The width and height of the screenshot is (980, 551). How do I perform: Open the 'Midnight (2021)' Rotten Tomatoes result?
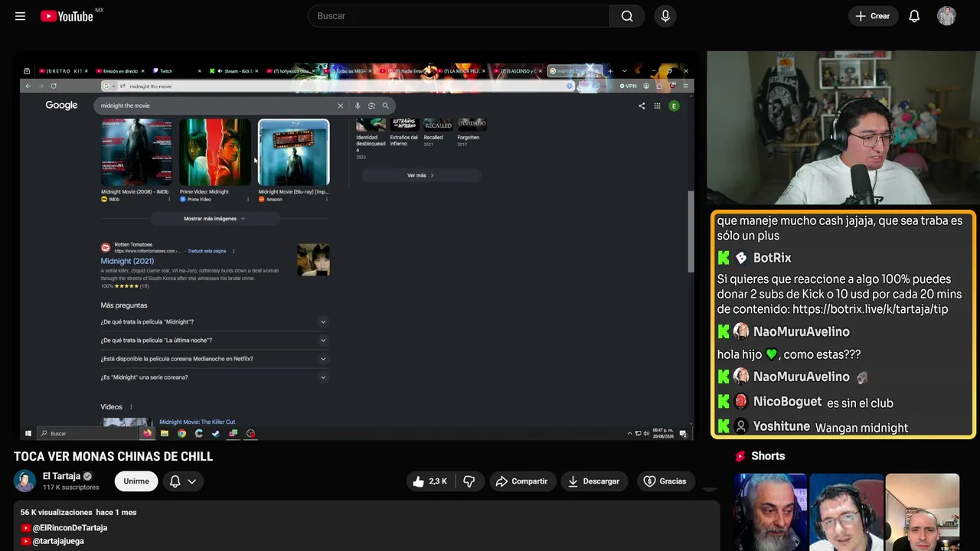pos(127,261)
